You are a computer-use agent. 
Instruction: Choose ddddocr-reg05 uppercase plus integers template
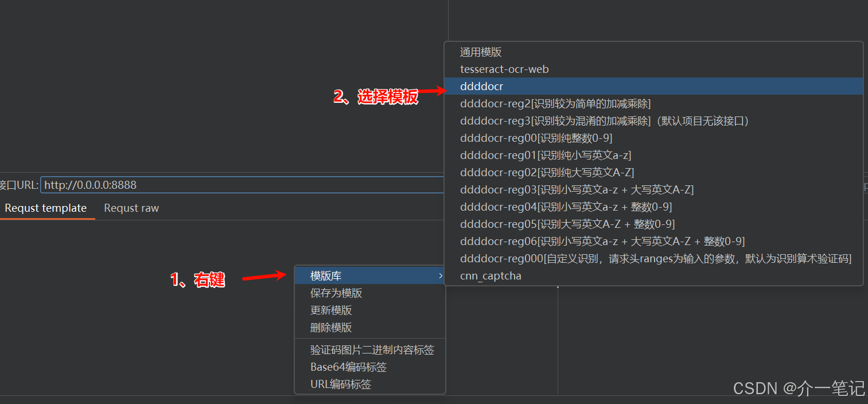pos(653,224)
